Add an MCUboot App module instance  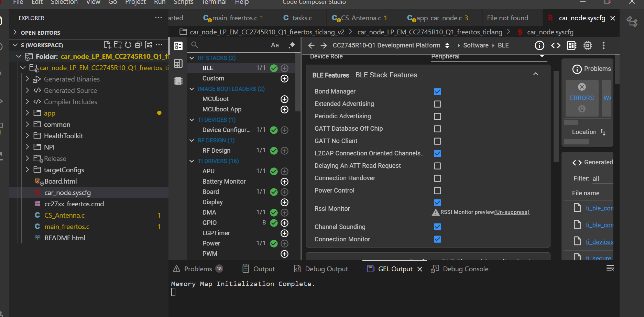click(284, 109)
